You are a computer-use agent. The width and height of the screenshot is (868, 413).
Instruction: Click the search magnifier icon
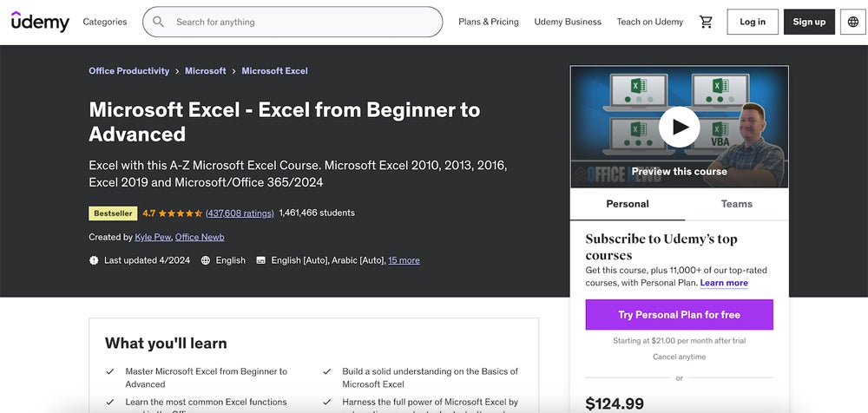tap(158, 22)
